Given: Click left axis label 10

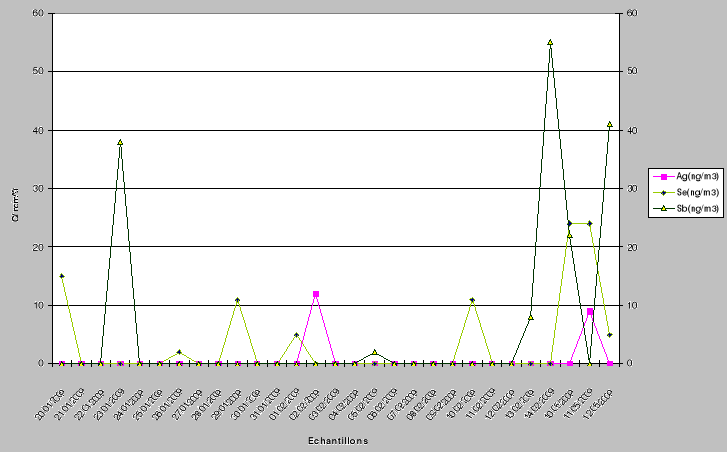Looking at the screenshot, I should coord(38,306).
